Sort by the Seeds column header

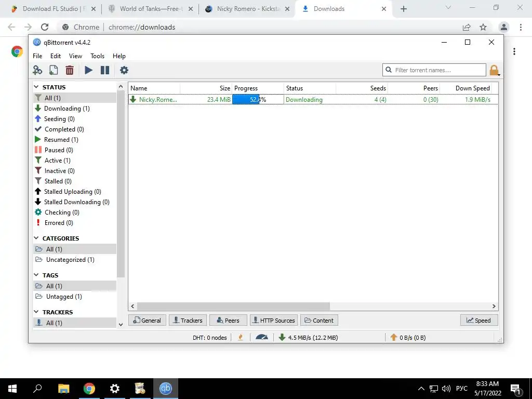pyautogui.click(x=362, y=88)
